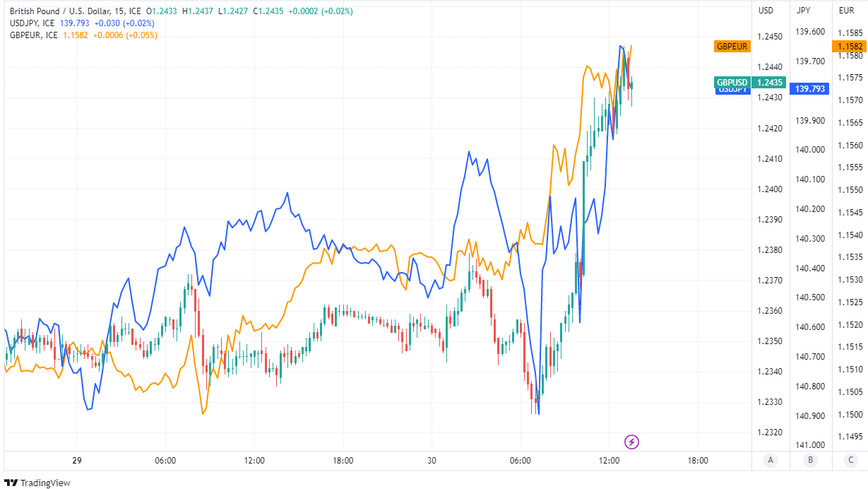Click the orange 1.1582 price tag
This screenshot has height=489, width=868.
[848, 47]
